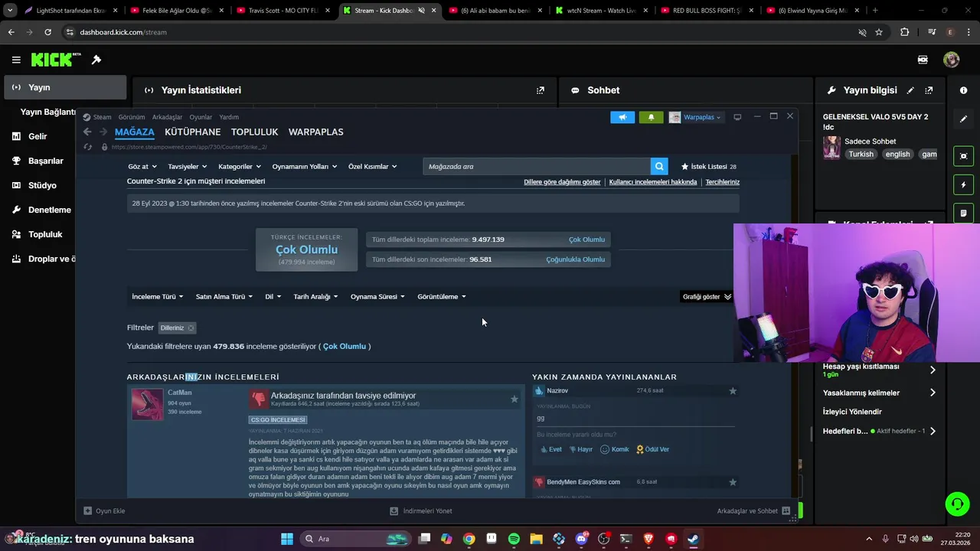The image size is (980, 551).
Task: Expand Grafiği göster chart
Action: click(707, 296)
